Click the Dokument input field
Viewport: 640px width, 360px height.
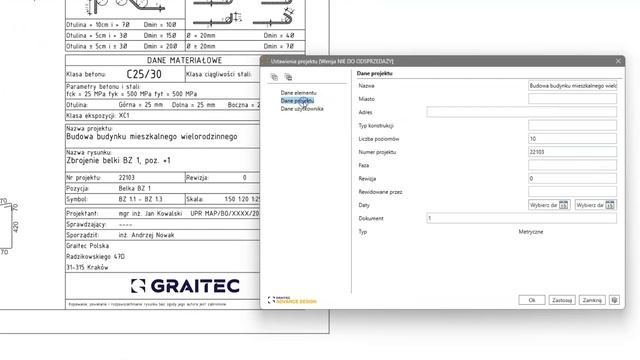click(x=522, y=218)
